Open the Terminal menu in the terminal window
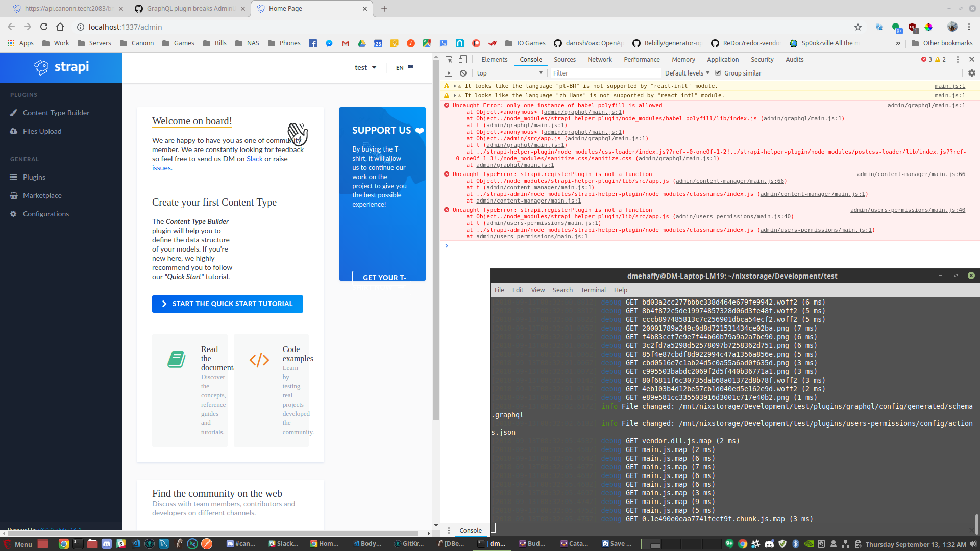Screen dimensions: 980x551 (593, 290)
